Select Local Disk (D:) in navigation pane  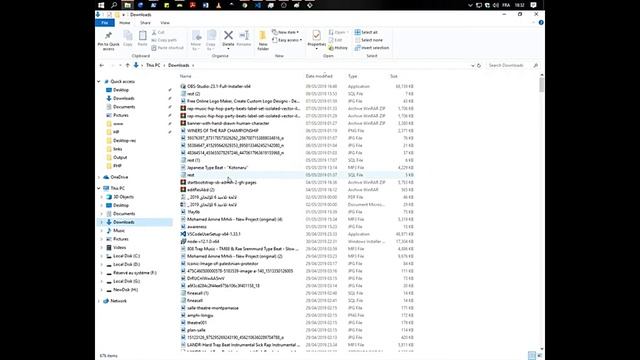126,264
